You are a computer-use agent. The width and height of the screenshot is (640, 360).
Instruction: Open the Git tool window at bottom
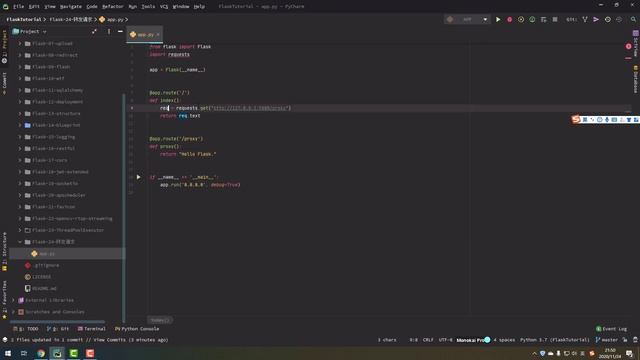58,329
